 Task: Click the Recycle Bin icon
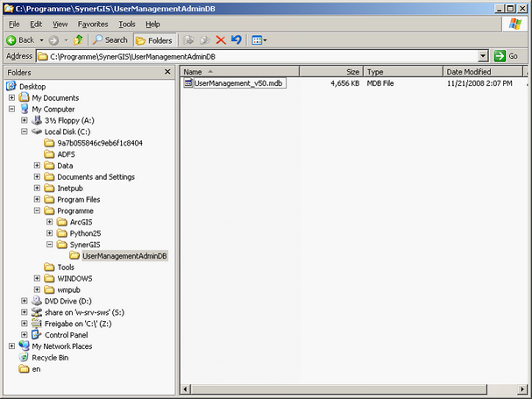[x=24, y=357]
